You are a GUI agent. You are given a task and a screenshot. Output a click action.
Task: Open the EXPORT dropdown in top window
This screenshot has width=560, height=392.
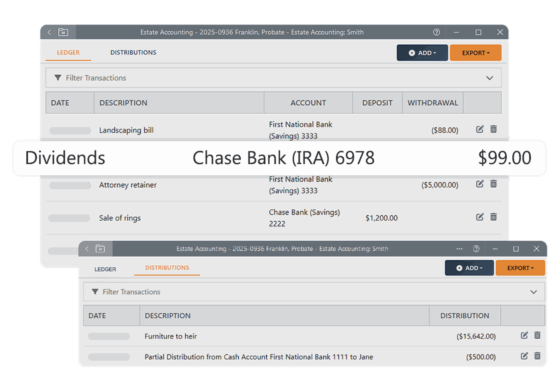[x=475, y=52]
